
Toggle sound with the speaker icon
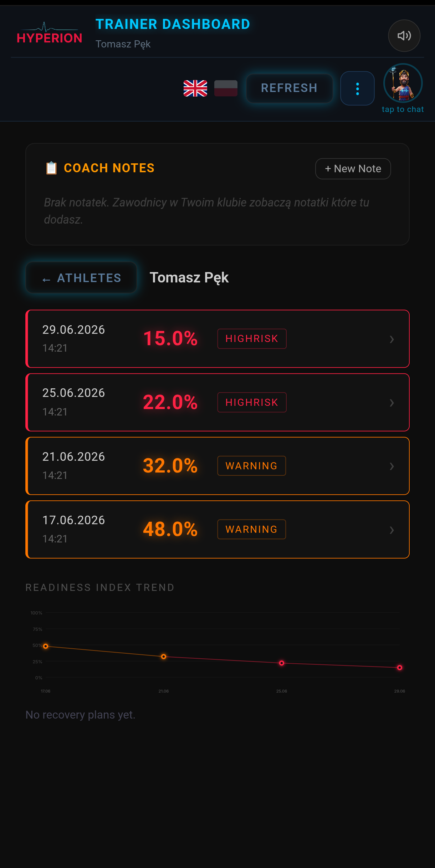tap(404, 36)
